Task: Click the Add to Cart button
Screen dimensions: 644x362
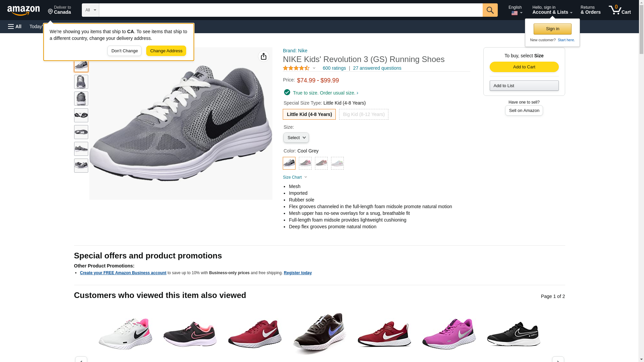Action: [x=524, y=67]
